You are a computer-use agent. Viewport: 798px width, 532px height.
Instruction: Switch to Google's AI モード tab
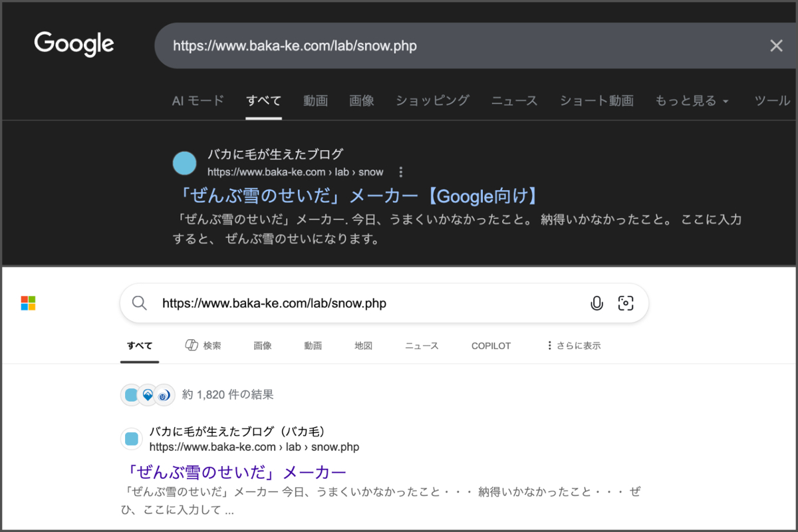pyautogui.click(x=198, y=101)
